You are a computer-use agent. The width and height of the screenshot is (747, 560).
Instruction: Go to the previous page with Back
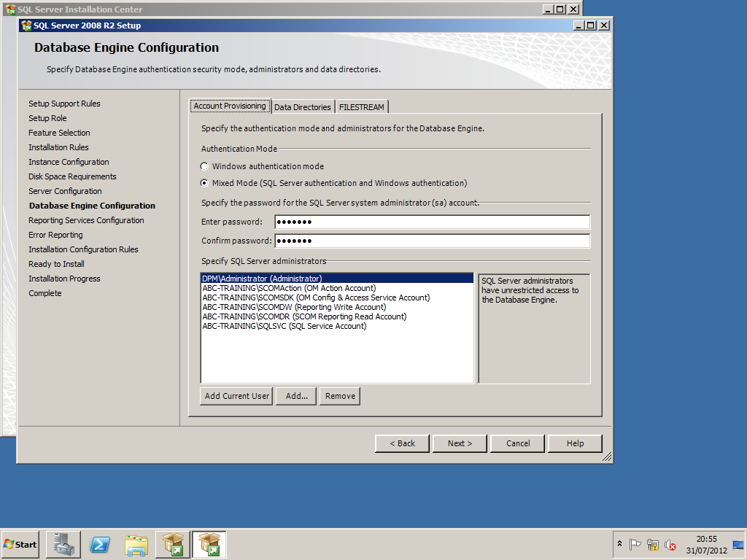pyautogui.click(x=402, y=443)
